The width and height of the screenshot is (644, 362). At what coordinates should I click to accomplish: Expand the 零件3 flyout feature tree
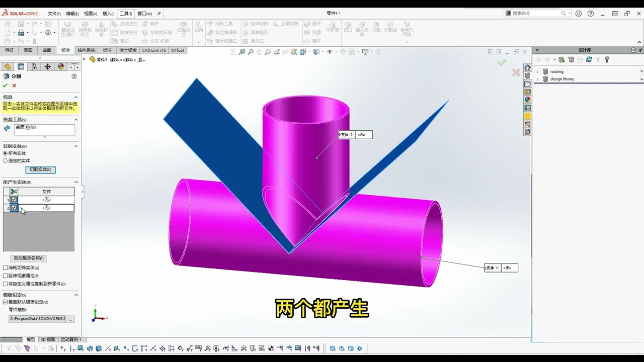pos(85,59)
